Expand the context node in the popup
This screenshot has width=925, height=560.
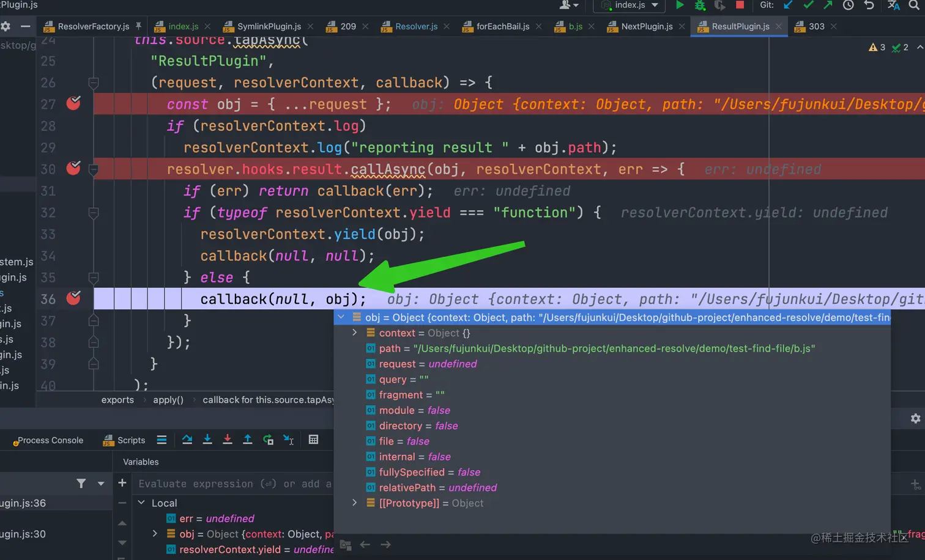(354, 333)
